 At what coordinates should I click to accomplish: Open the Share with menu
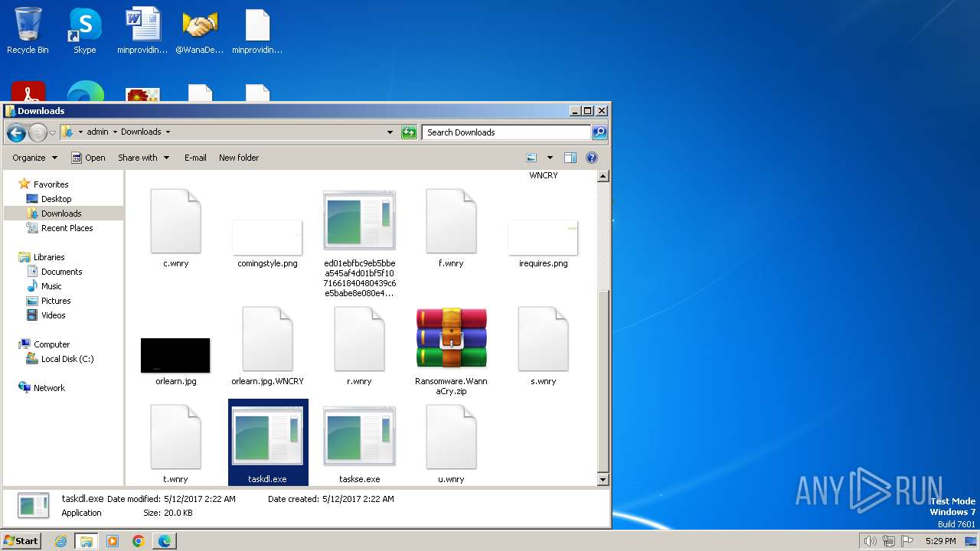(142, 158)
